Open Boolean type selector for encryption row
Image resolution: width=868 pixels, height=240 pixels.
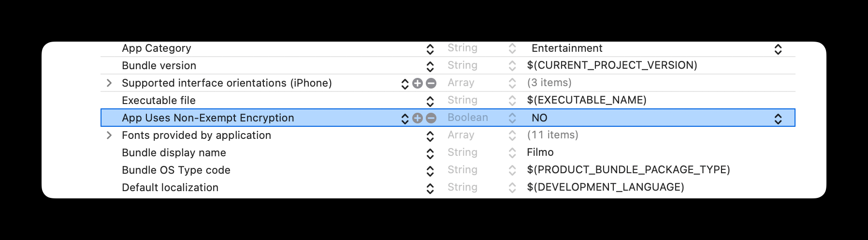(512, 118)
